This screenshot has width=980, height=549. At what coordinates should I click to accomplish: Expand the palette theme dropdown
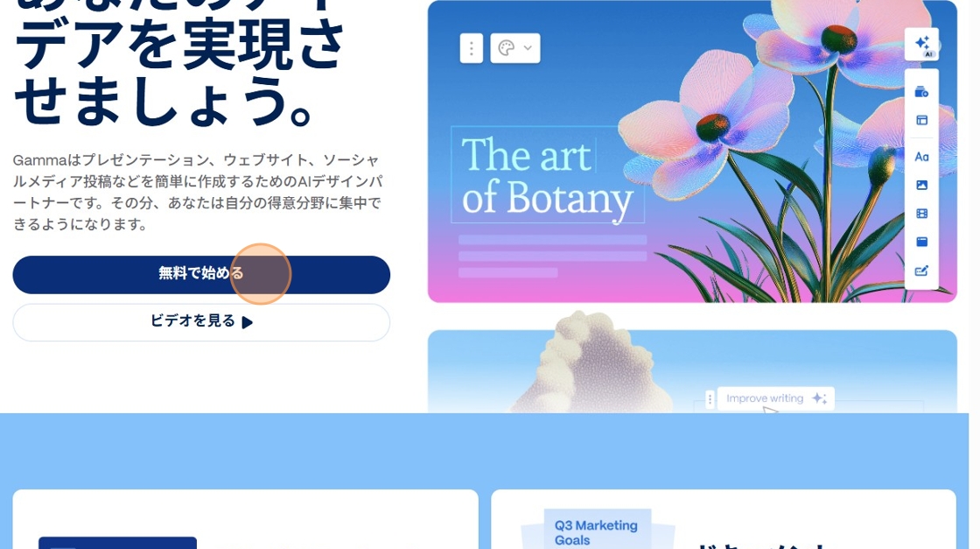pos(515,48)
